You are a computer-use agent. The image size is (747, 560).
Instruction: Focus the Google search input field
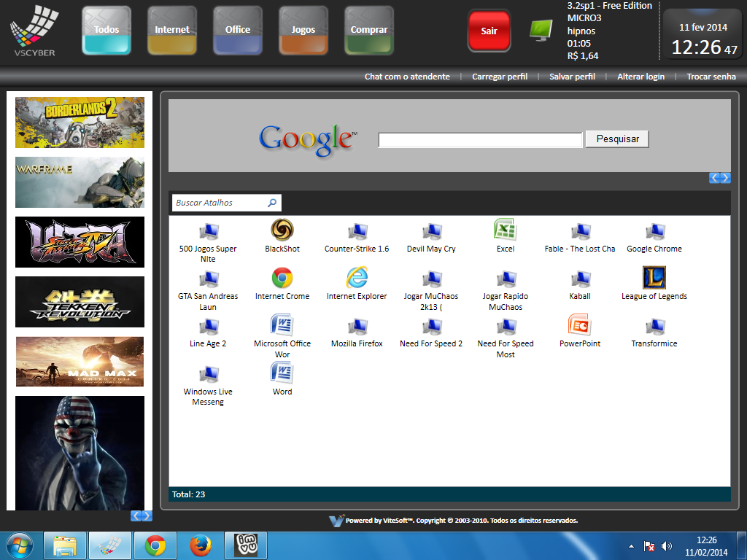[x=480, y=140]
